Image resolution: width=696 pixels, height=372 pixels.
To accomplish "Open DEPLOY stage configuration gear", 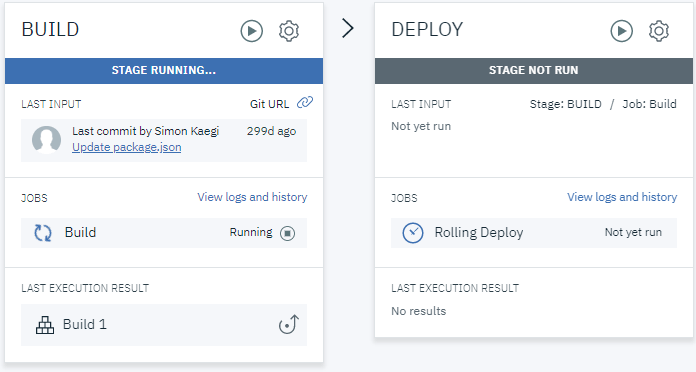I will click(x=659, y=31).
